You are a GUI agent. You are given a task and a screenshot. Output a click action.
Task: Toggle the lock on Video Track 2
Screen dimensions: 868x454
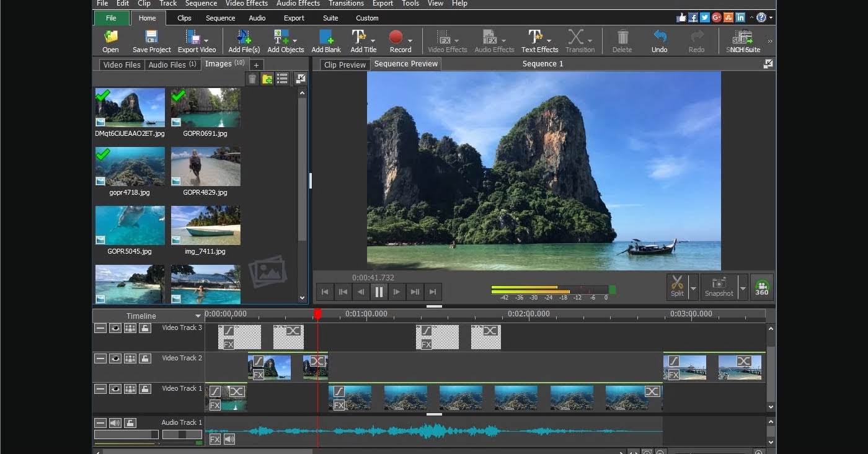145,358
